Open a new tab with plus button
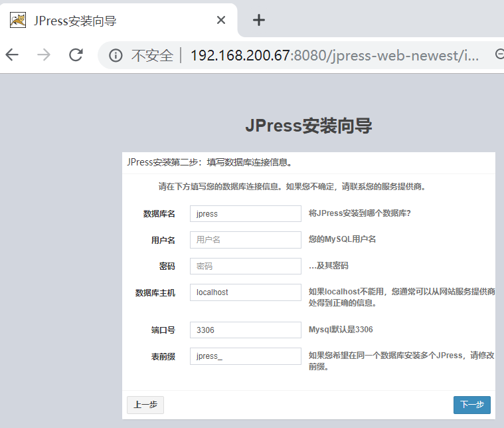This screenshot has width=504, height=428. point(259,21)
